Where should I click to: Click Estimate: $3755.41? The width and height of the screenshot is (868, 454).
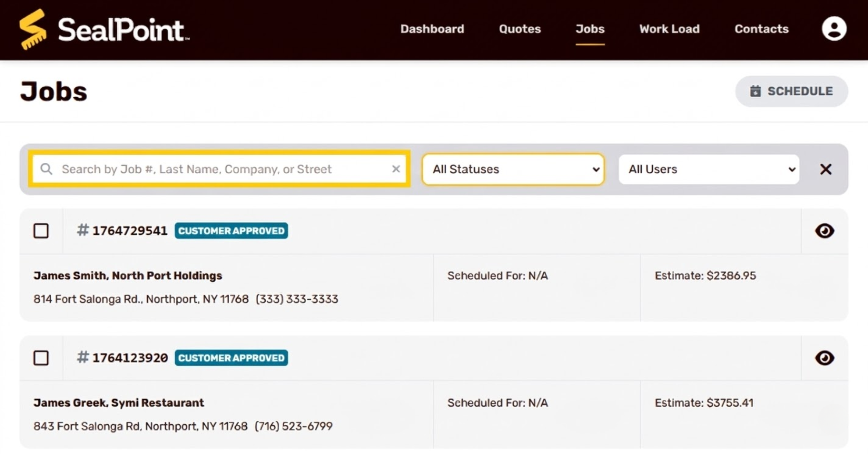[x=704, y=403]
